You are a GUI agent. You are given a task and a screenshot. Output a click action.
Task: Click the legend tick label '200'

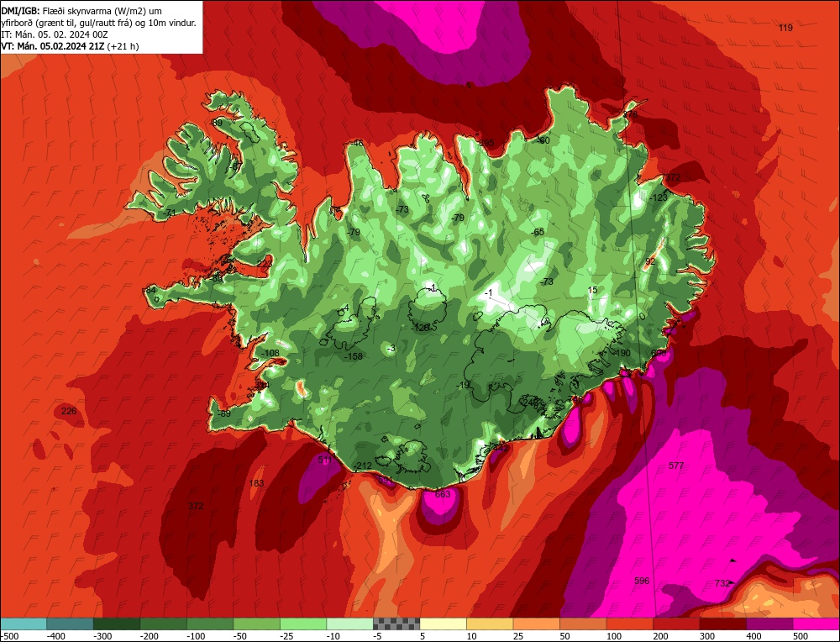click(660, 636)
